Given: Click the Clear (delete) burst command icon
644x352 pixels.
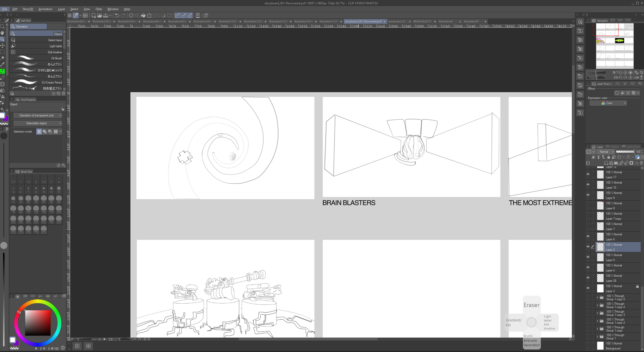Looking at the screenshot, I should coord(131,15).
